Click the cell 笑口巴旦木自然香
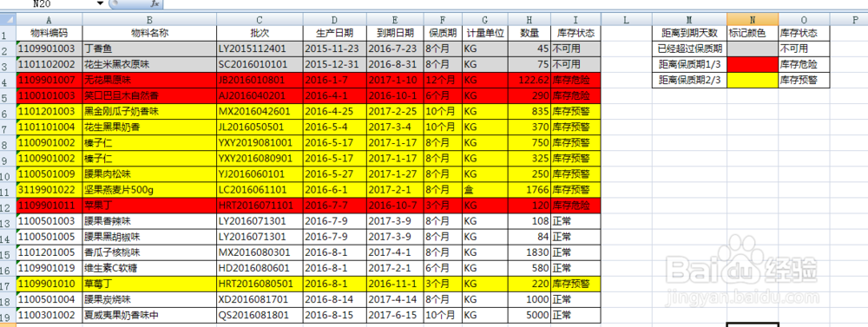The width and height of the screenshot is (868, 327). tap(149, 95)
